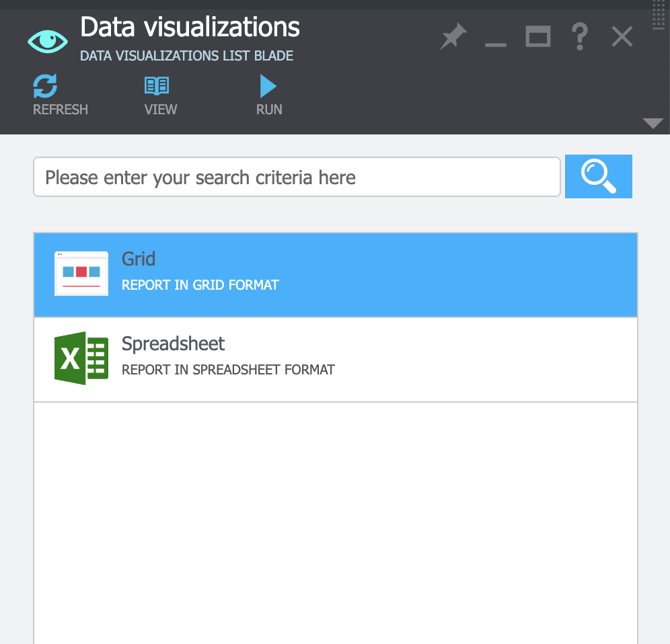This screenshot has height=644, width=670.
Task: Click the REFRESH text label
Action: coord(61,110)
